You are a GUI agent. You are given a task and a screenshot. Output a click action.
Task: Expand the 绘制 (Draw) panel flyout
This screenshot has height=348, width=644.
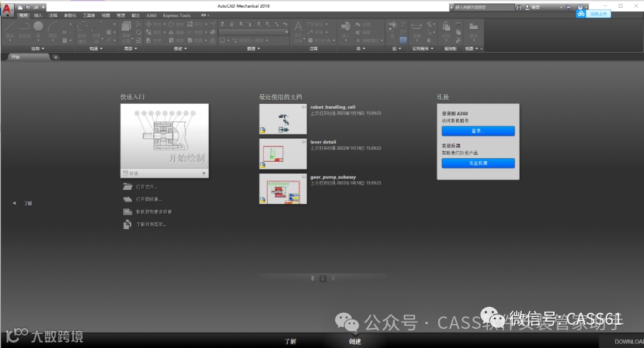coord(38,48)
